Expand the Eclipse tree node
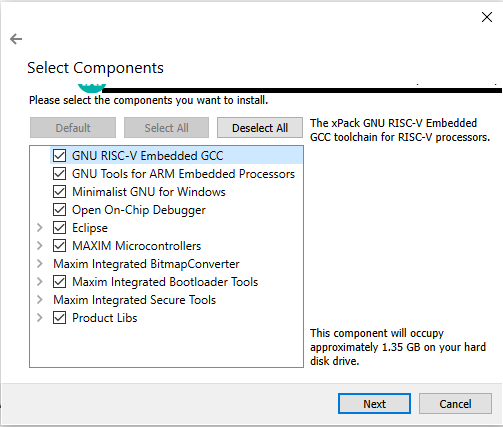 pos(40,228)
